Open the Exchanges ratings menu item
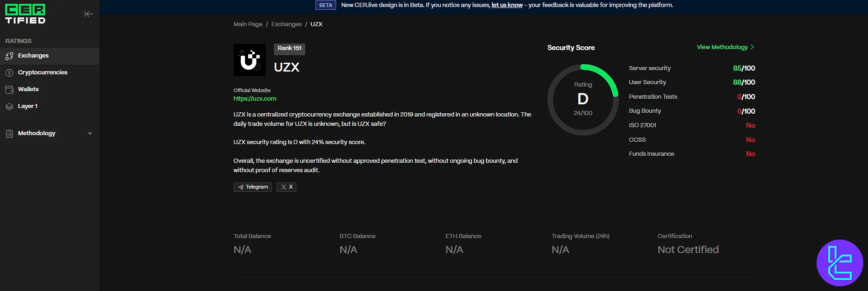The image size is (868, 291). 50,56
